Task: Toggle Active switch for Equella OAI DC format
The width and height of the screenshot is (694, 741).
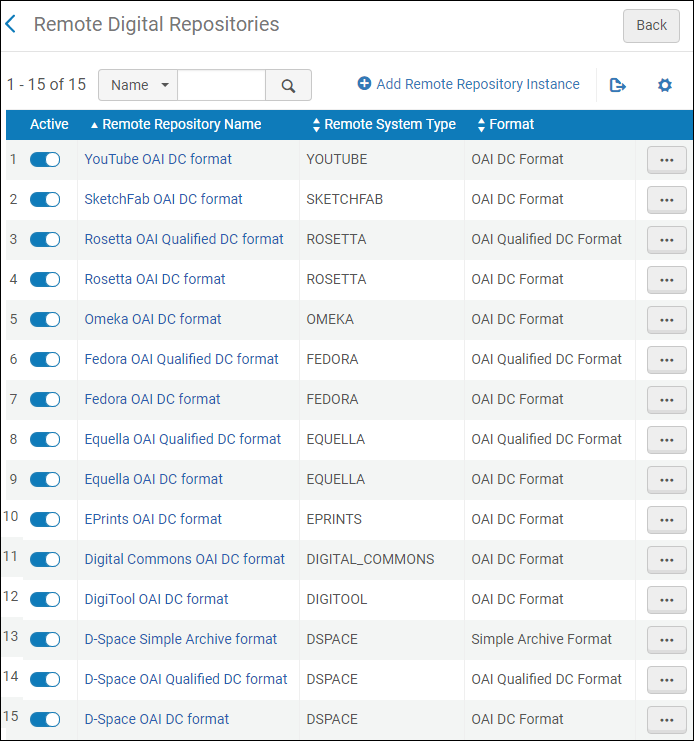Action: [45, 480]
